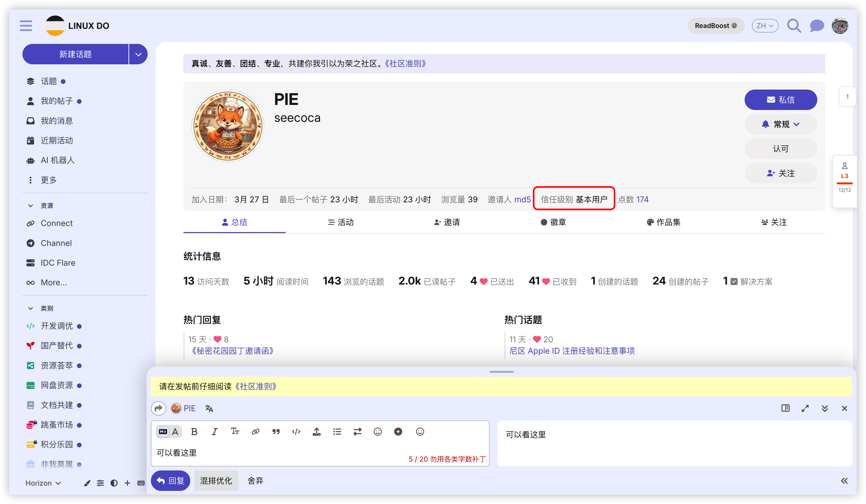Open the new topic dropdown arrow
The height and width of the screenshot is (504, 866).
(x=138, y=54)
